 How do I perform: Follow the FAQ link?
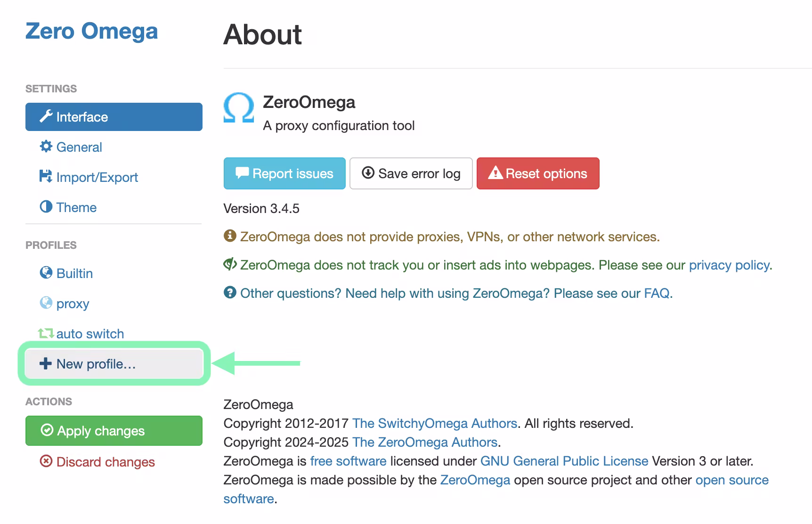coord(657,293)
